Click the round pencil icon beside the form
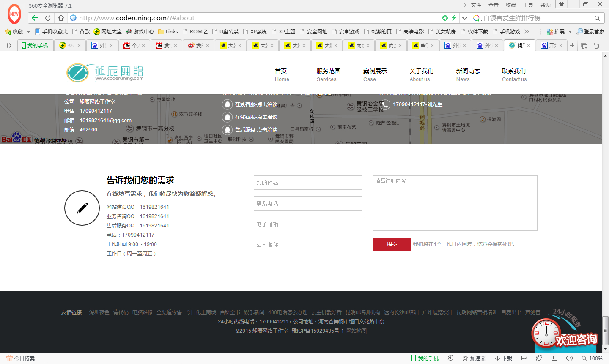This screenshot has height=364, width=609. pyautogui.click(x=82, y=208)
